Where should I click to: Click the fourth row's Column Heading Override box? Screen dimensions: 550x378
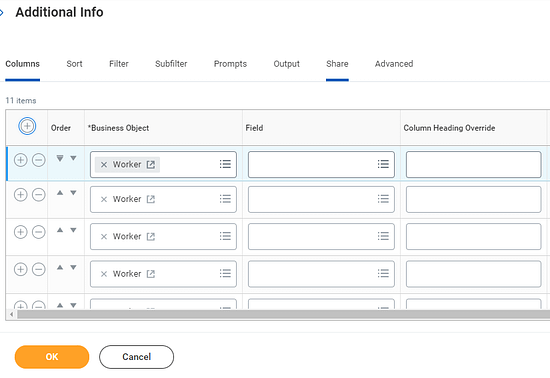(x=474, y=274)
